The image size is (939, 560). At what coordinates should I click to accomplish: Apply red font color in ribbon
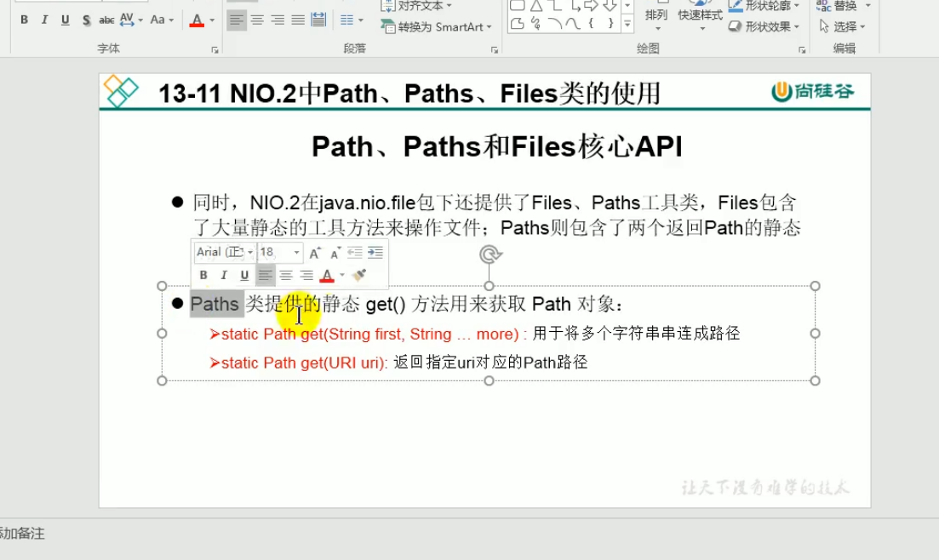pos(197,20)
